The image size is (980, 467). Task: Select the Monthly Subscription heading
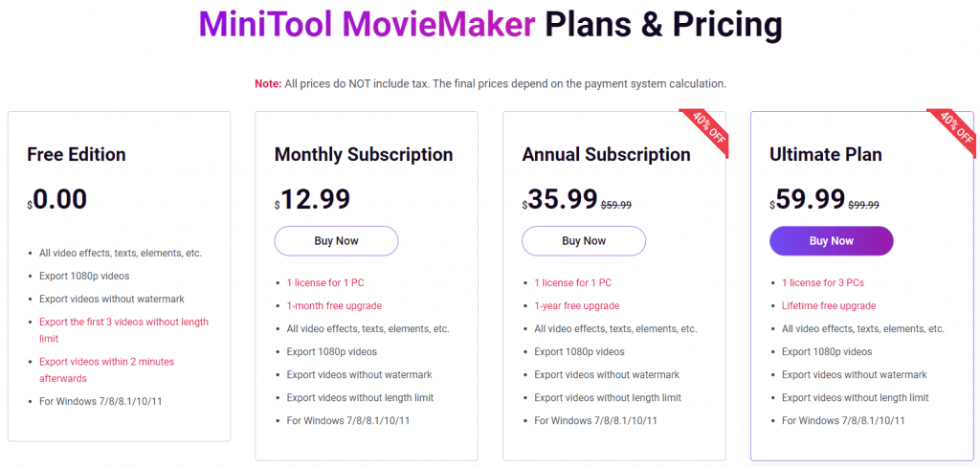[364, 155]
